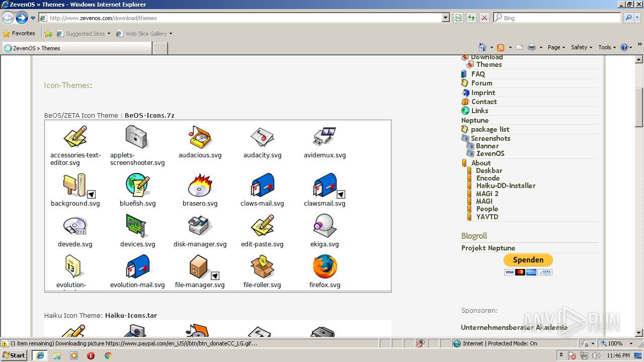The width and height of the screenshot is (644, 362).
Task: Click the audacious.svg music icon
Action: coord(200,137)
